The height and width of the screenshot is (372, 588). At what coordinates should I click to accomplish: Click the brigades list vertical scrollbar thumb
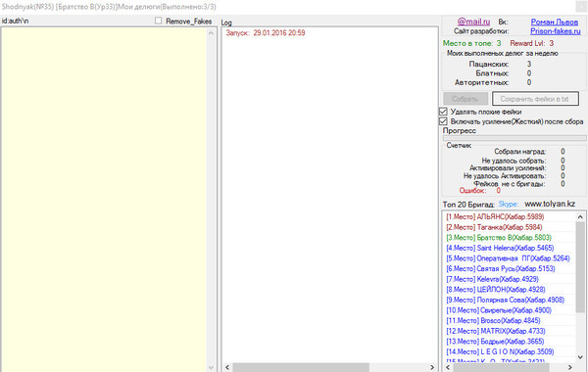pyautogui.click(x=580, y=267)
